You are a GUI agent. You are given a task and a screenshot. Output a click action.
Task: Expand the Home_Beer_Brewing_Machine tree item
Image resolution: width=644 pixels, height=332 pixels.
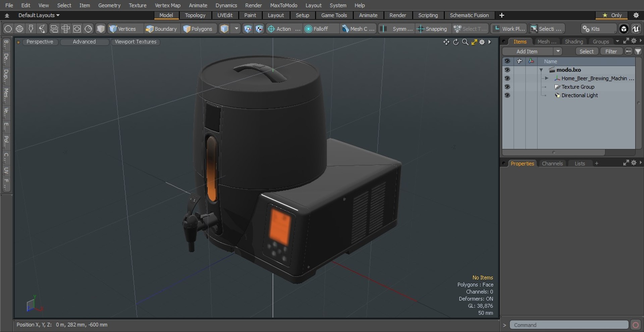[547, 78]
